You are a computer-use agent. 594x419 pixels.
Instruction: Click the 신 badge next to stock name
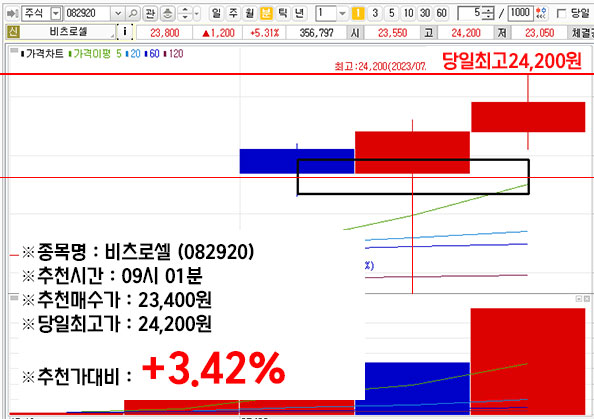(x=13, y=32)
